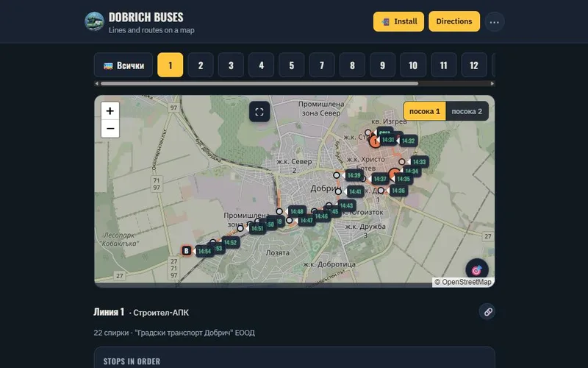Screen dimensions: 588x368
Task: Click the 14:52 time label on map
Action: (x=230, y=242)
